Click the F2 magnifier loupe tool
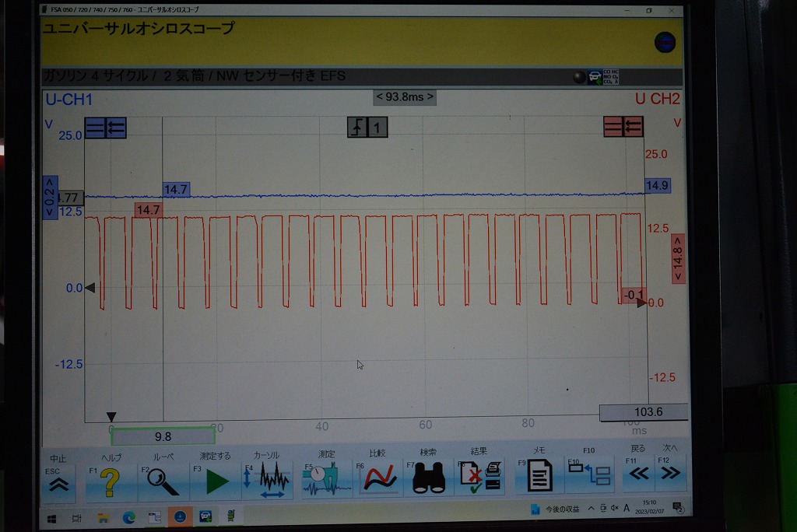Viewport: 797px width, 532px height. [x=163, y=481]
